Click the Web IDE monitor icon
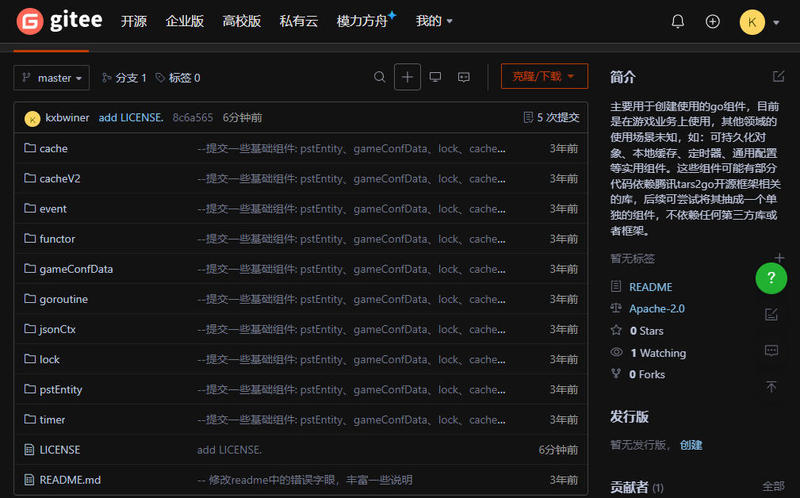The height and width of the screenshot is (498, 800). (435, 77)
